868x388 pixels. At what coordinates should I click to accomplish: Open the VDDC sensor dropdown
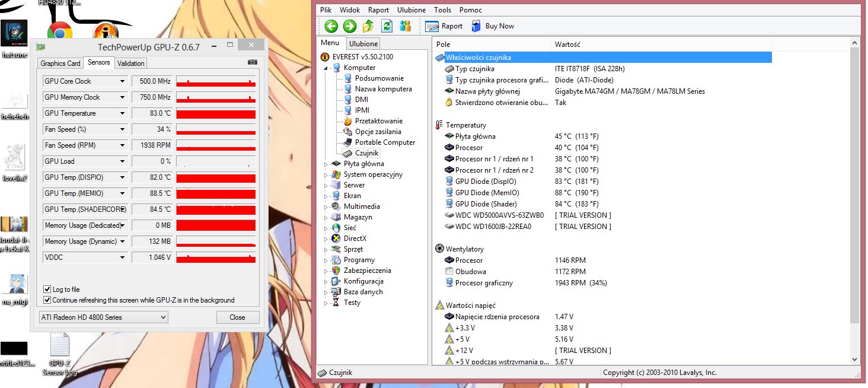123,257
